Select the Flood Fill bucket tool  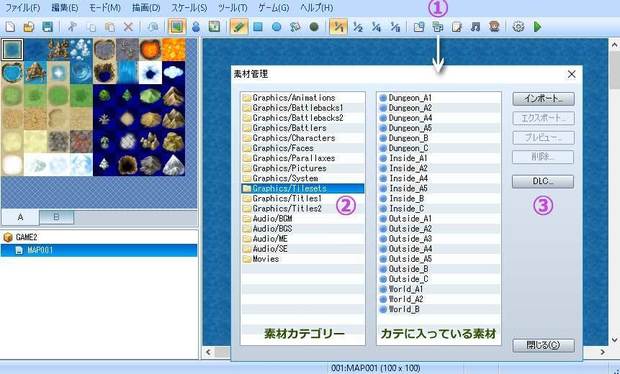point(295,27)
